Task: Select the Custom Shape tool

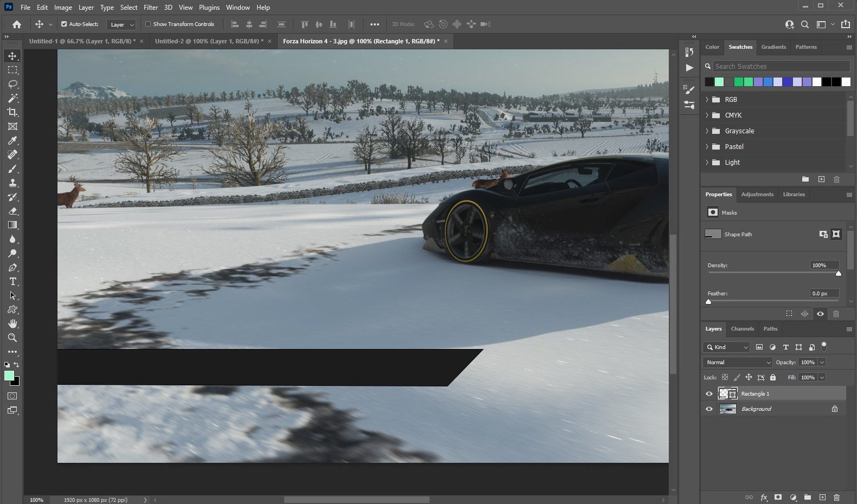Action: (x=12, y=309)
